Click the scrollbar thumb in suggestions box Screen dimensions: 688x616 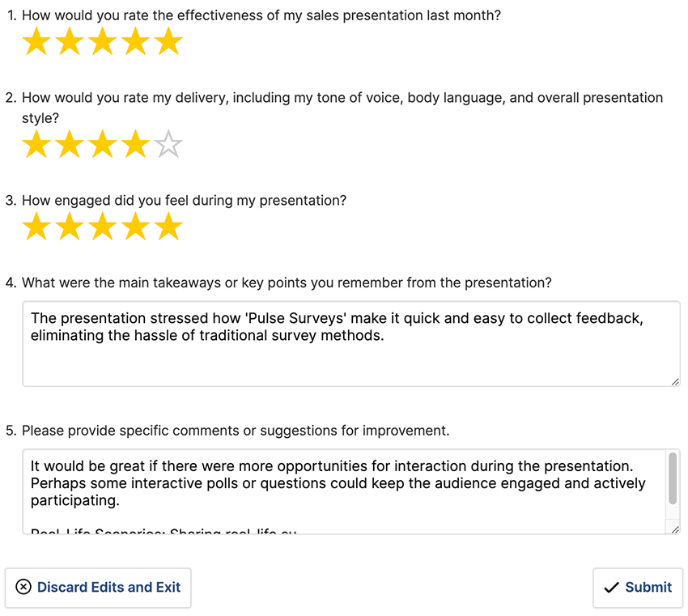click(673, 478)
